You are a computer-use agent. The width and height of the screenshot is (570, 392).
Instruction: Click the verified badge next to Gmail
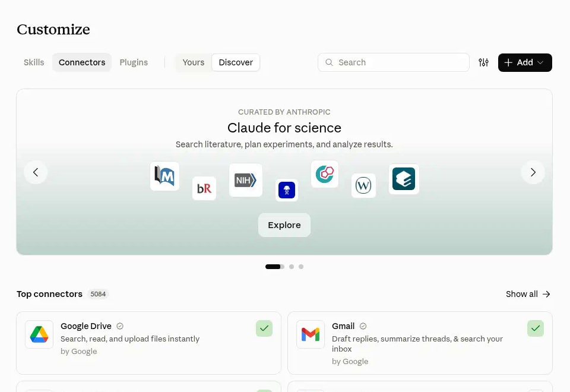363,326
